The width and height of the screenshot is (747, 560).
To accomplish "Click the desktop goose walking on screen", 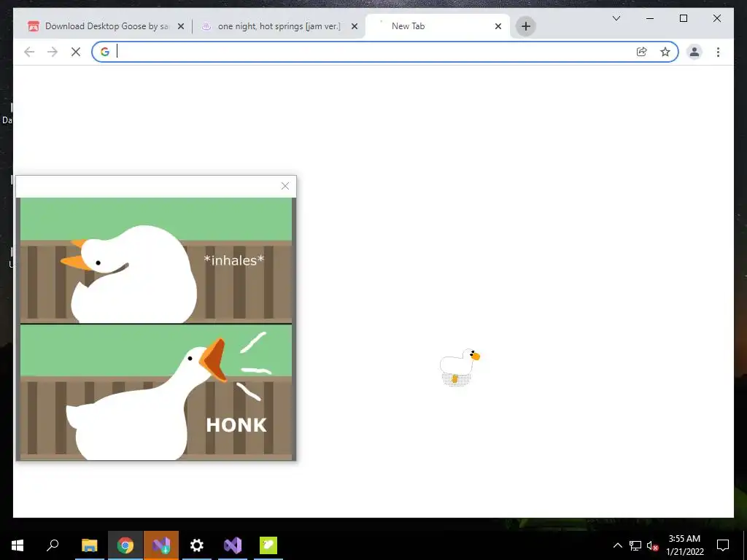I will click(460, 367).
